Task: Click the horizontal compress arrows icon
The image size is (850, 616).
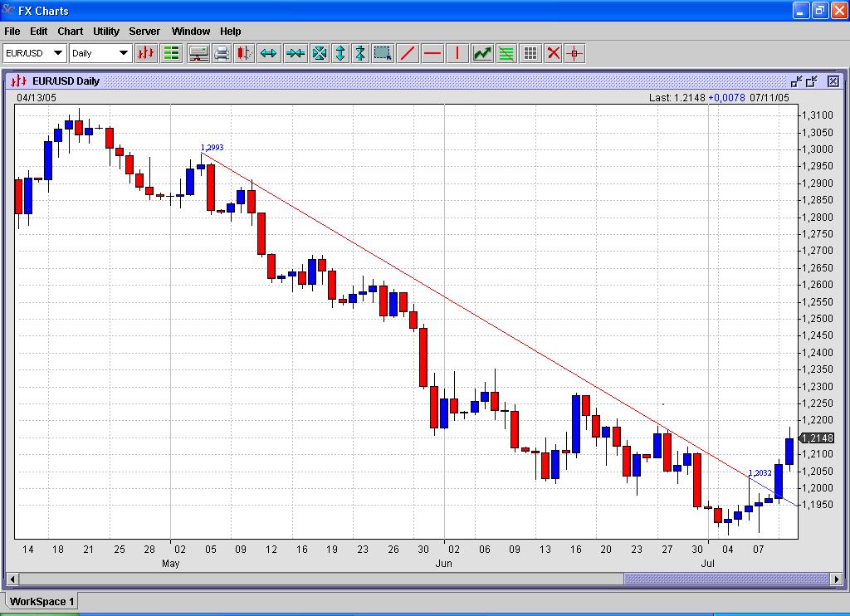Action: click(295, 53)
